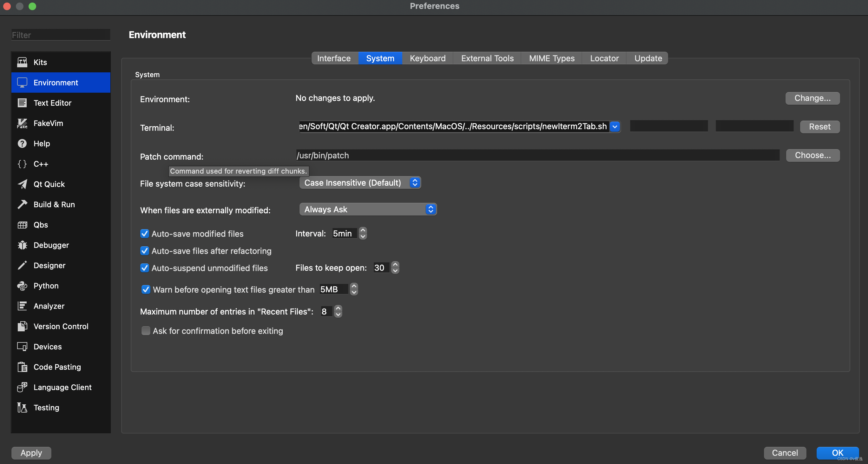Switch to the Keyboard tab

(x=427, y=58)
